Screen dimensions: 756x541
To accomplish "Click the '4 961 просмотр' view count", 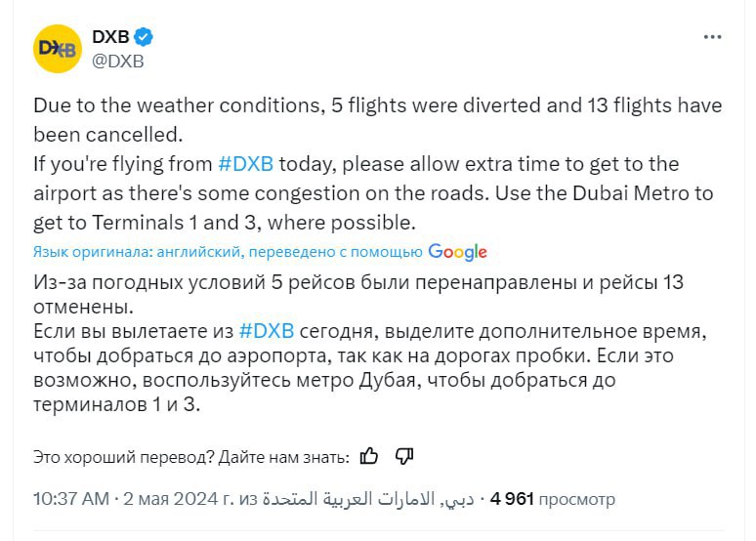I will pos(553,499).
